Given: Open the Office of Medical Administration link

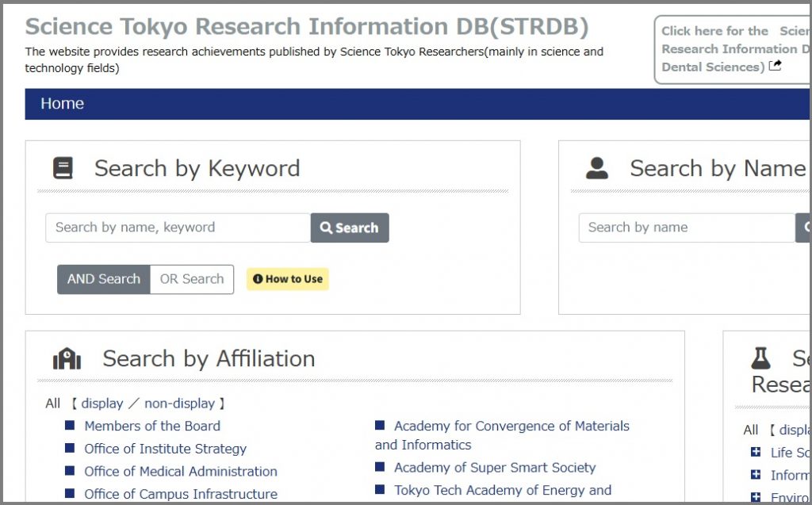Looking at the screenshot, I should click(x=181, y=472).
